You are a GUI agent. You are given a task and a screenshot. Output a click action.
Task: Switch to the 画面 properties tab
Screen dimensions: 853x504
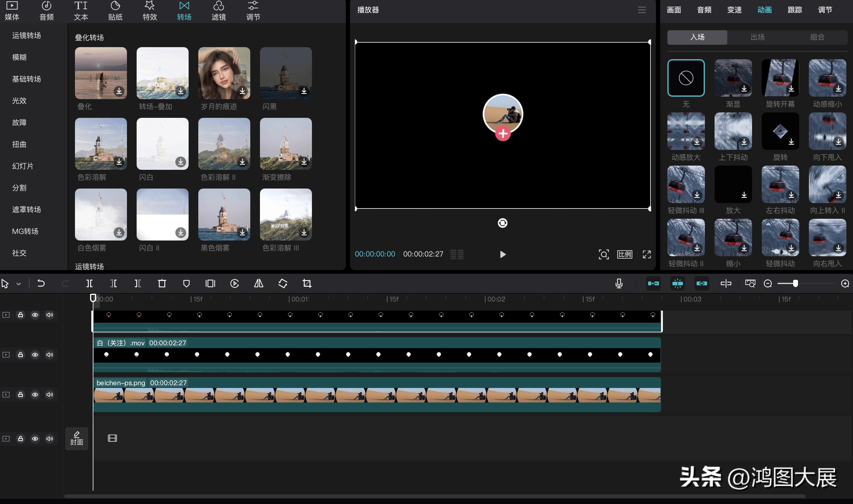[x=674, y=10]
